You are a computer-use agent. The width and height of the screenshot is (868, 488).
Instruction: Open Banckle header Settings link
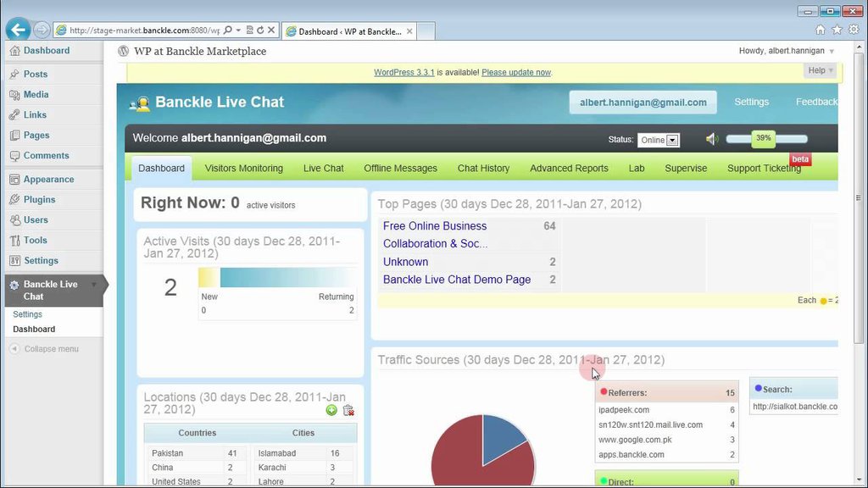point(752,102)
